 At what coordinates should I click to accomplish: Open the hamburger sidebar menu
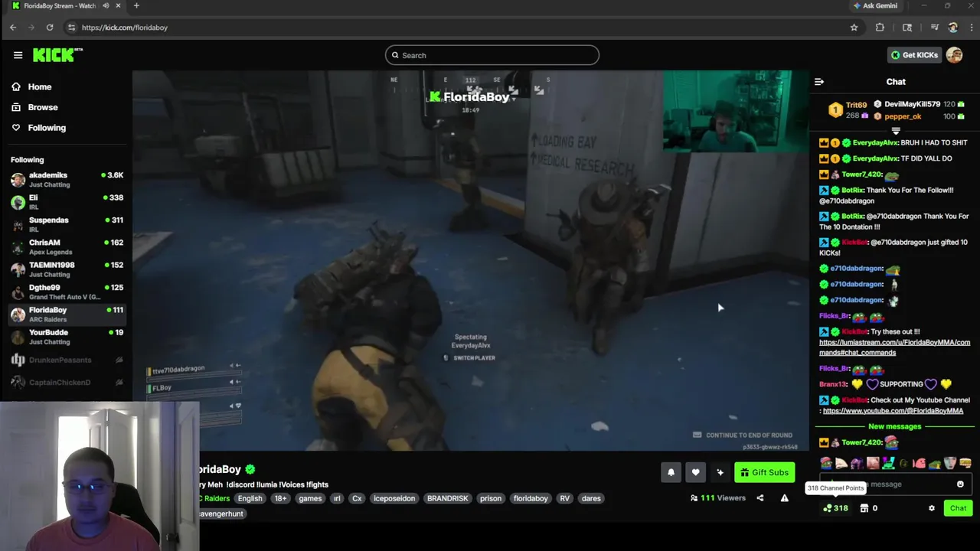click(18, 55)
